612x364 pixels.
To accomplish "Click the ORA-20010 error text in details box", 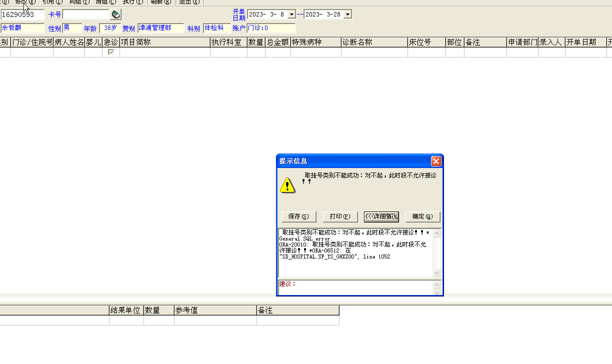I will point(352,247).
